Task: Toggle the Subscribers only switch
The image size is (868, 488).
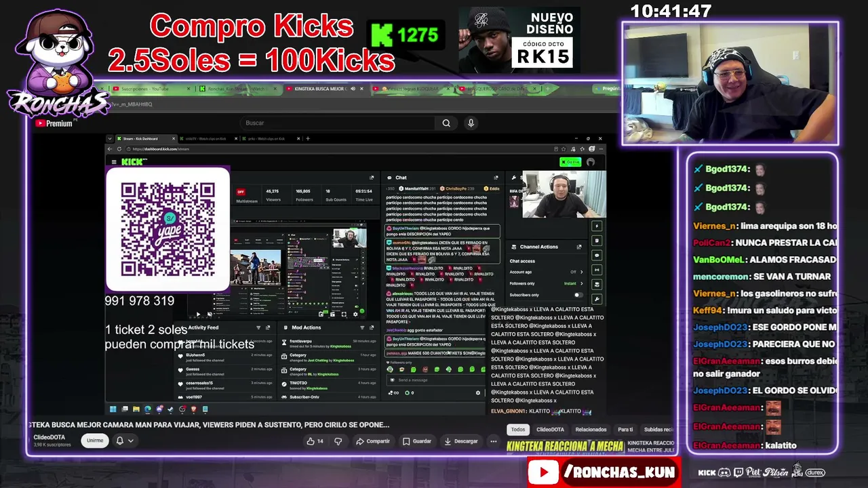Action: [x=578, y=295]
